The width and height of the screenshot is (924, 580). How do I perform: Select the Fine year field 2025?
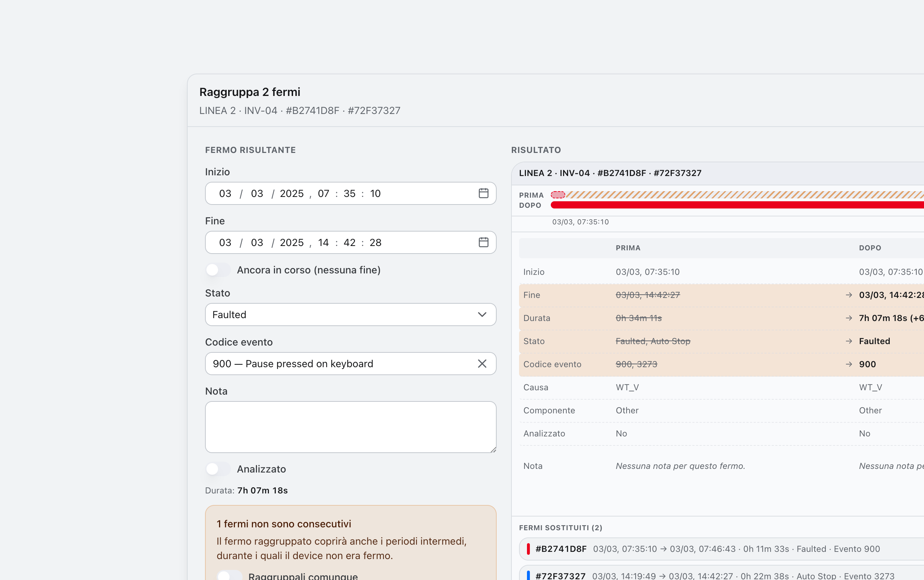coord(292,243)
